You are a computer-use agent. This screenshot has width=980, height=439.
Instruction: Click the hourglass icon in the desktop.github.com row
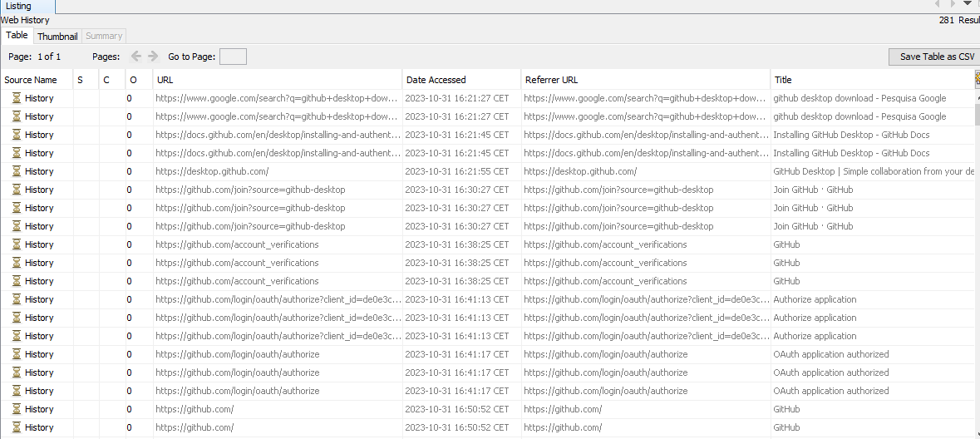tap(16, 171)
